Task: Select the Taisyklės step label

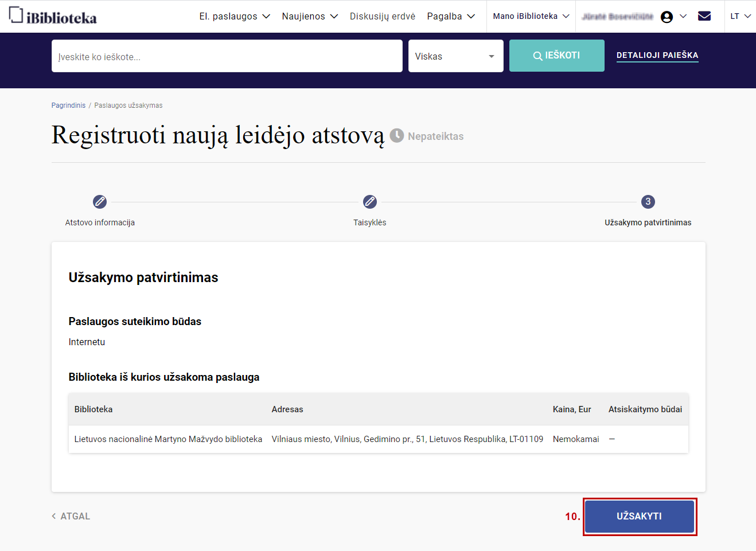Action: click(370, 222)
